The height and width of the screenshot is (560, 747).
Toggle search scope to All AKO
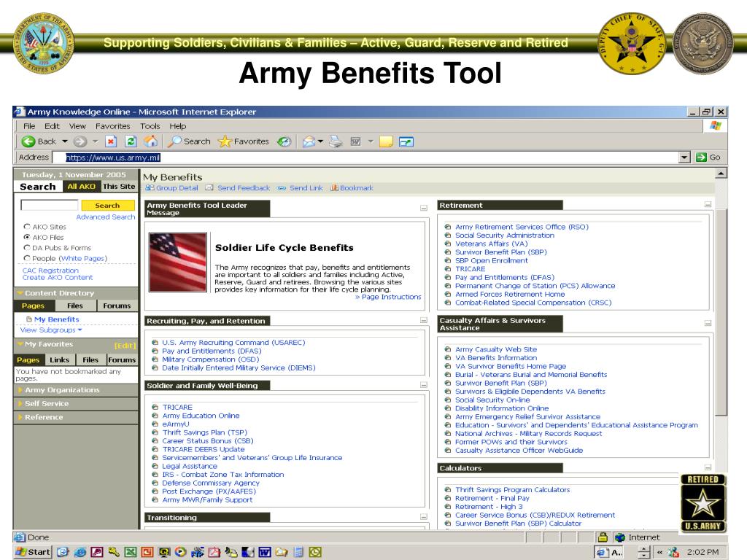pos(82,187)
